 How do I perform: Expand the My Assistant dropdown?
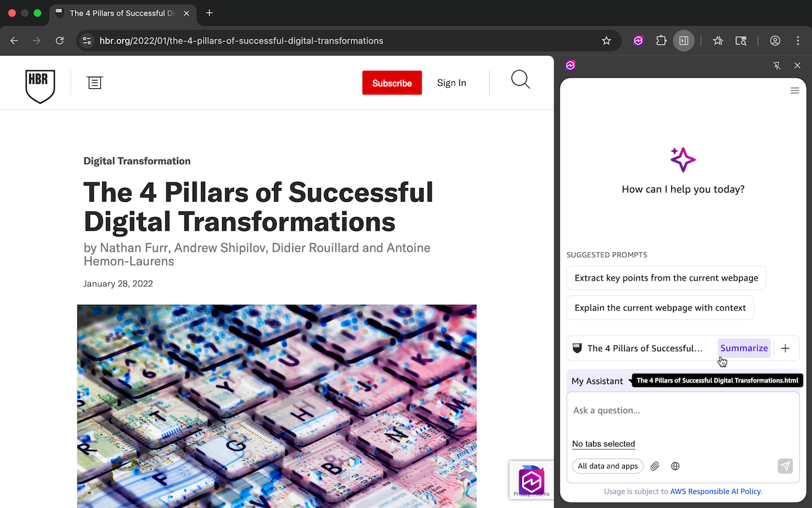602,381
